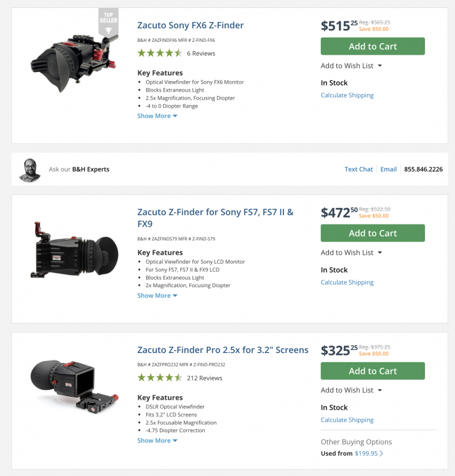Image resolution: width=455 pixels, height=476 pixels.
Task: Open Add to Wish List dropdown for Z-Finder Pro
Action: pos(351,391)
